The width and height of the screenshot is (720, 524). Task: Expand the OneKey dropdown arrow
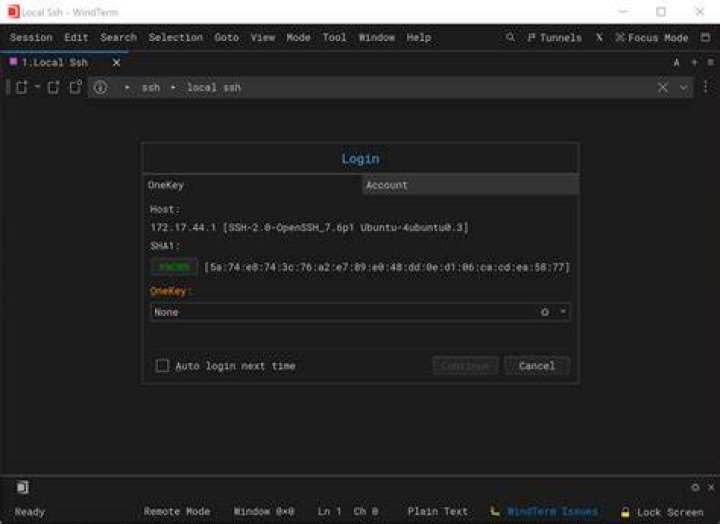[563, 312]
